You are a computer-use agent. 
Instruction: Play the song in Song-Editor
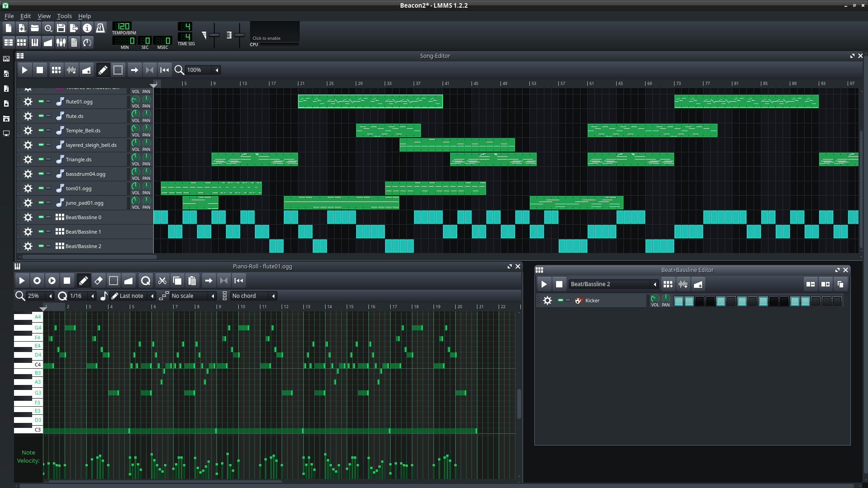pos(24,70)
